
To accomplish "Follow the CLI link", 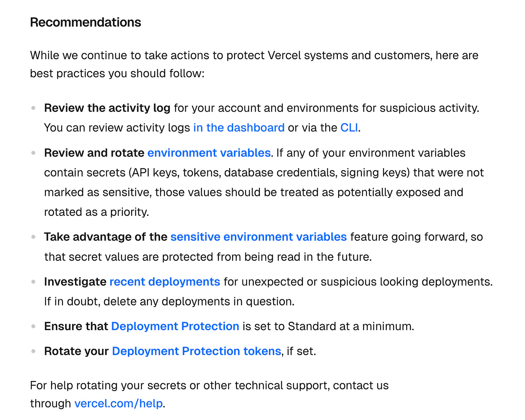I will tap(349, 128).
